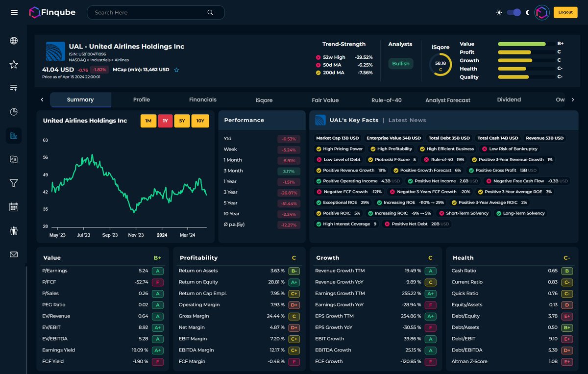The image size is (588, 374).
Task: Open the star favorites icon in sidebar
Action: 14,64
